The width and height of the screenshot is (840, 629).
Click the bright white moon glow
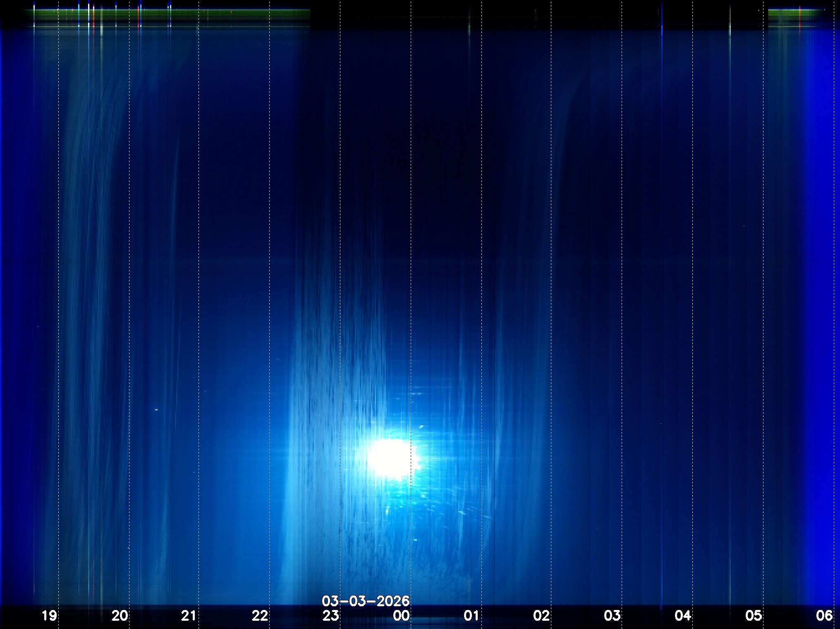(391, 458)
